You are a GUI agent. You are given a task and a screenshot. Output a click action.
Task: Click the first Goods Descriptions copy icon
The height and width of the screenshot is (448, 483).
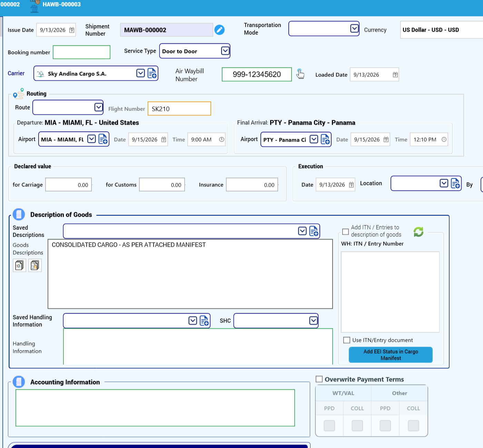(x=19, y=265)
